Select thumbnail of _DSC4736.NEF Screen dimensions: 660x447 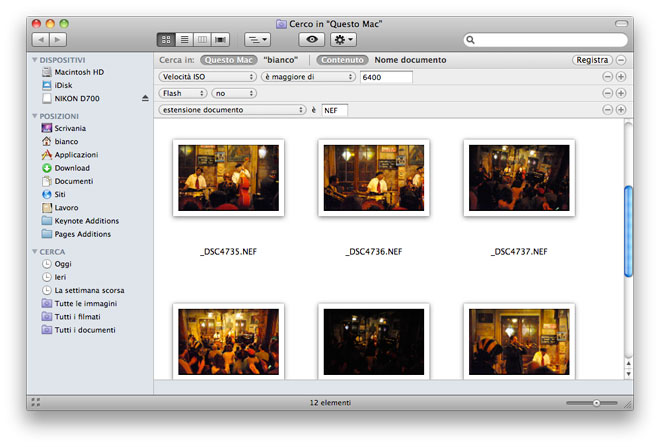pyautogui.click(x=374, y=178)
